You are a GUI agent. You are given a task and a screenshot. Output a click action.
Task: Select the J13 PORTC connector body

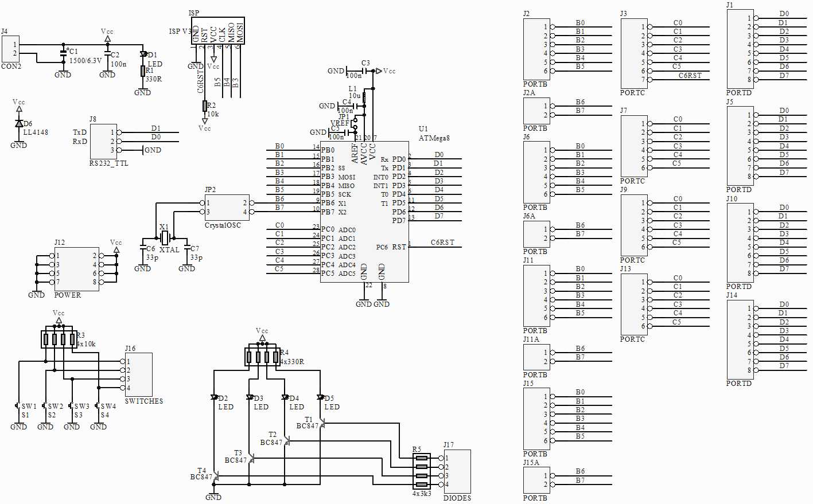click(x=635, y=304)
